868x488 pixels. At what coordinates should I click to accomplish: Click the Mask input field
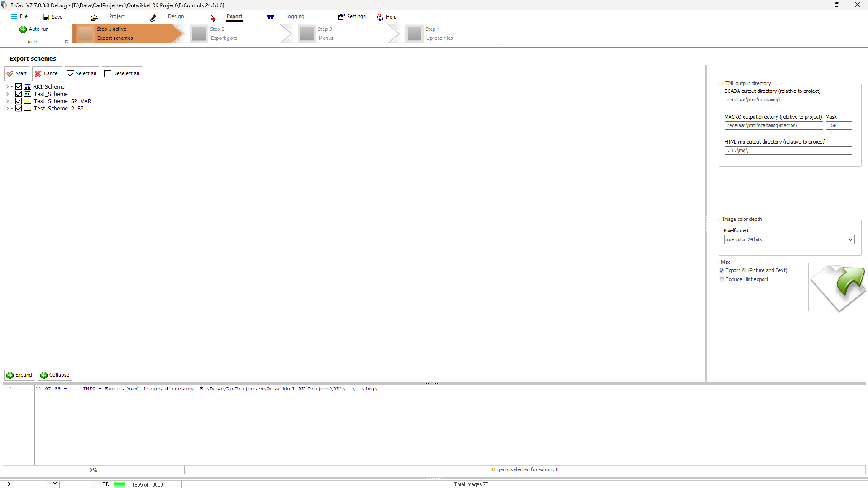pos(839,126)
